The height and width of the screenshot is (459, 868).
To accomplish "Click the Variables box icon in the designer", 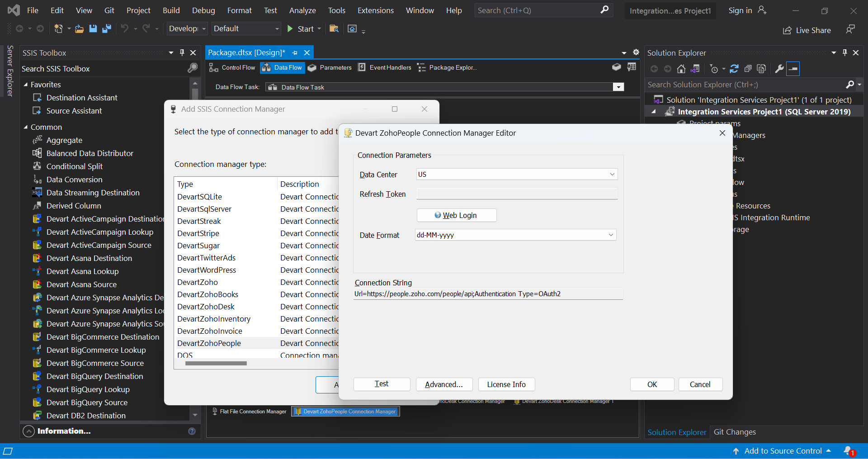I will click(x=616, y=67).
